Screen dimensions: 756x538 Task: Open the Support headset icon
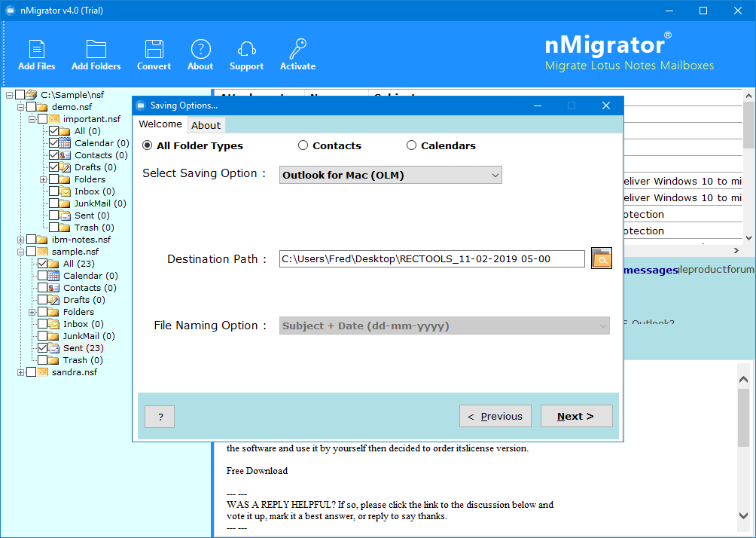tap(246, 49)
